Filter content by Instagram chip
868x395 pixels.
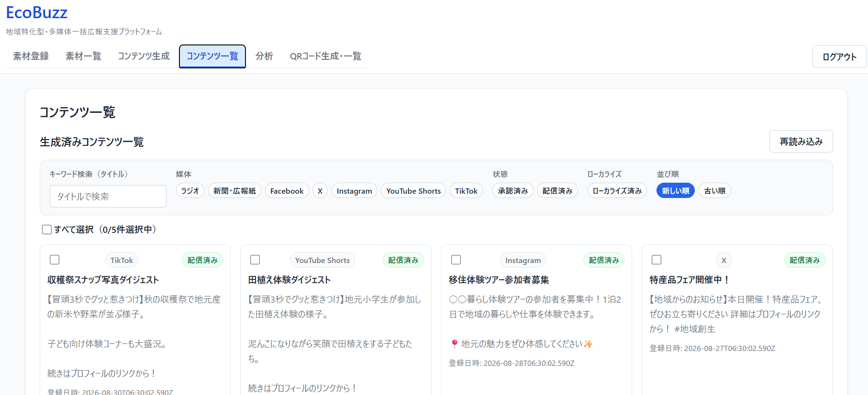click(354, 191)
